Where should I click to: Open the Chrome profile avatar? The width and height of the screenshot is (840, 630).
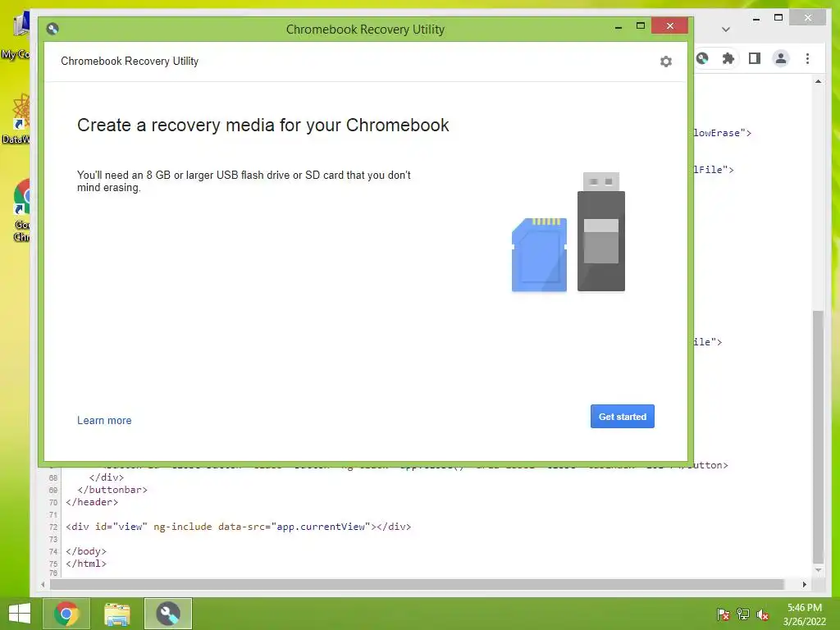click(781, 58)
